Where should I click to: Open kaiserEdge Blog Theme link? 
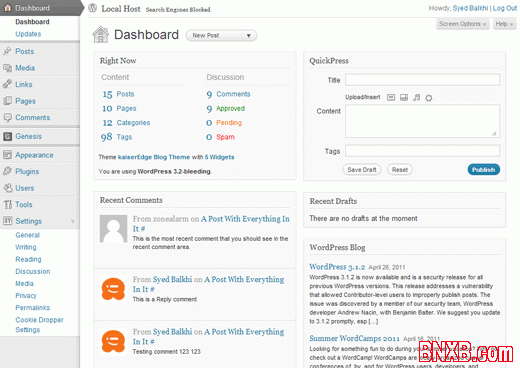[154, 157]
